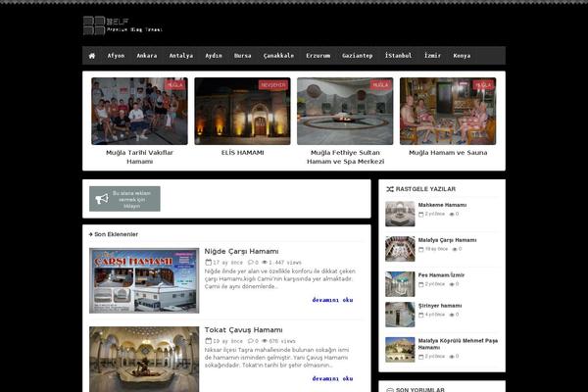The height and width of the screenshot is (392, 588).
Task: Open ELİS HAMAMI title link
Action: click(243, 153)
